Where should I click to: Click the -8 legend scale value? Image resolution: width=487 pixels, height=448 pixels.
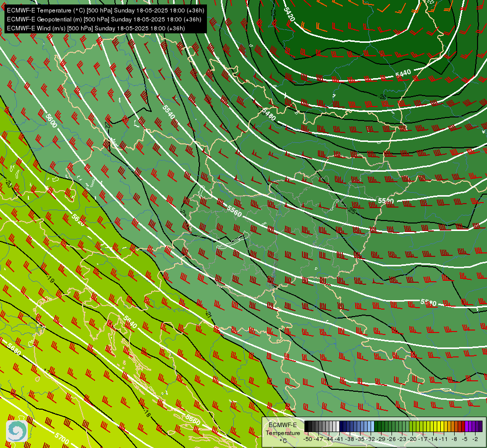[454, 439]
